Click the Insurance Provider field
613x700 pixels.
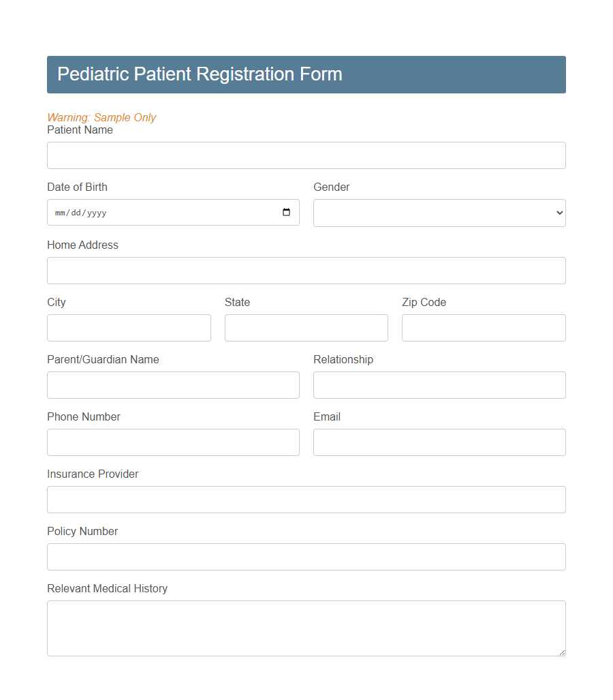tap(306, 500)
